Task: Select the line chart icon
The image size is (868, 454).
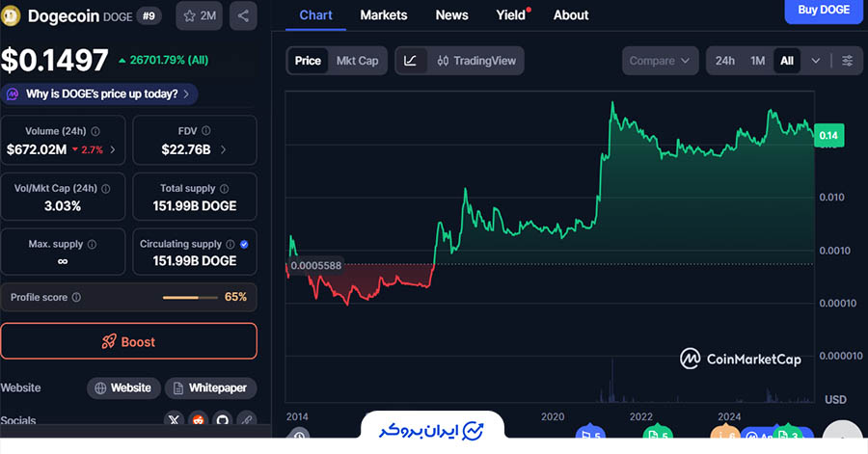Action: [410, 61]
